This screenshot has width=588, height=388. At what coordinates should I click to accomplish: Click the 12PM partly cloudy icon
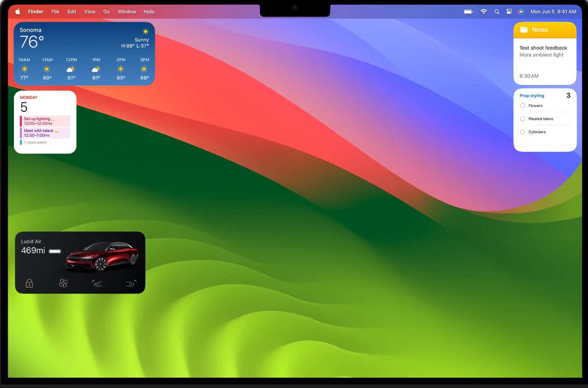click(x=71, y=69)
